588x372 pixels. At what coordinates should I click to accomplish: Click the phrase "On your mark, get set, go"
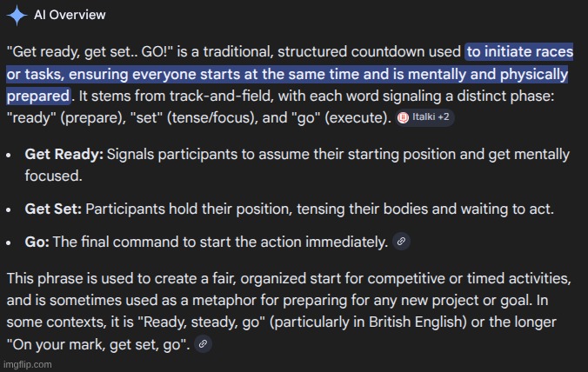coord(98,344)
